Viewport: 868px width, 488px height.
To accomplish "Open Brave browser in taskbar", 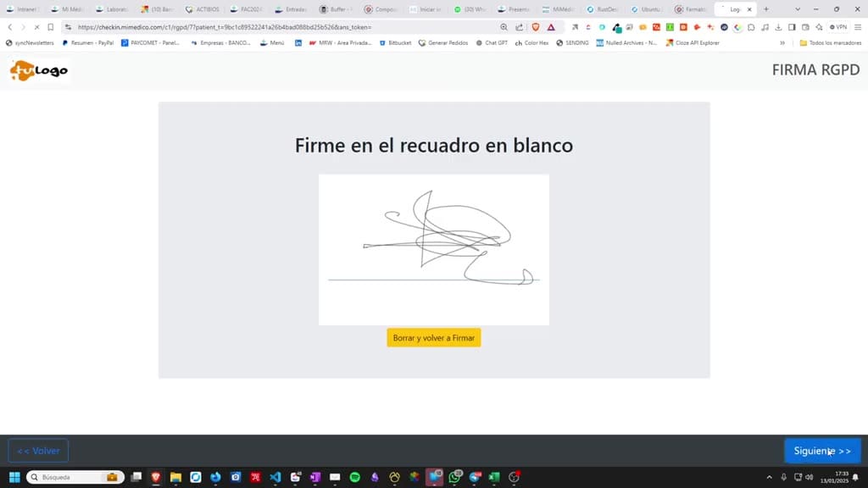I will coord(156,477).
